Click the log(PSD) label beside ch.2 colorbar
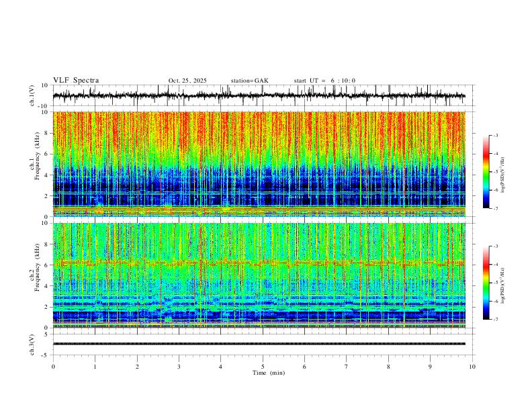 pyautogui.click(x=502, y=285)
